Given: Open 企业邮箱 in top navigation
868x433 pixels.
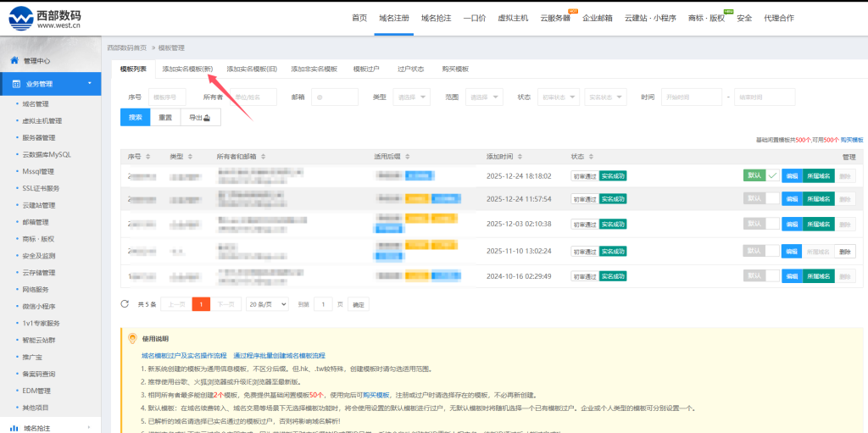Looking at the screenshot, I should (598, 18).
